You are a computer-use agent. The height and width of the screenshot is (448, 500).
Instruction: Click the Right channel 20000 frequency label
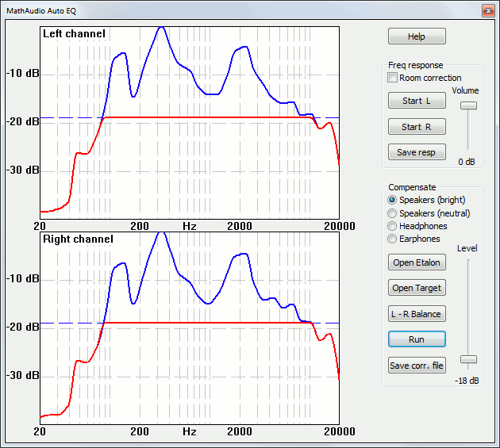(x=340, y=431)
